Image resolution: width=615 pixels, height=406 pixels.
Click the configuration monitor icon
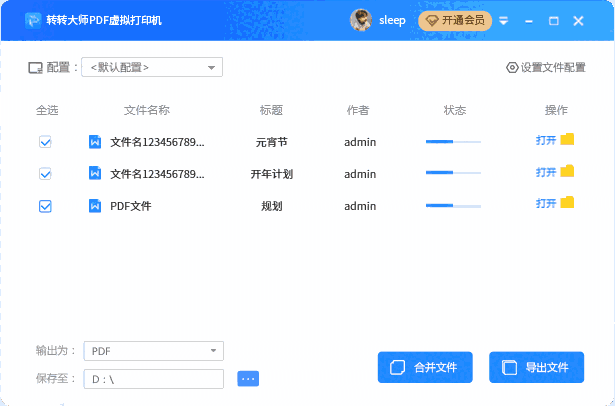[35, 68]
